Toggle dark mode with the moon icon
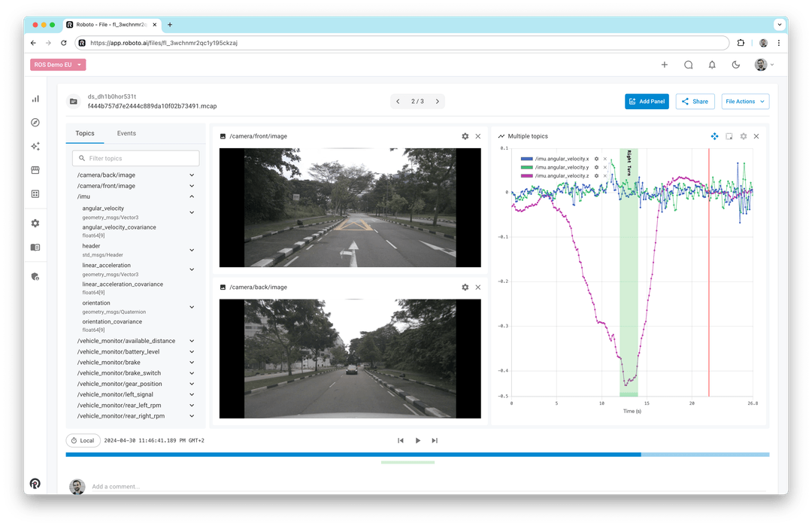The width and height of the screenshot is (812, 526). [x=735, y=65]
